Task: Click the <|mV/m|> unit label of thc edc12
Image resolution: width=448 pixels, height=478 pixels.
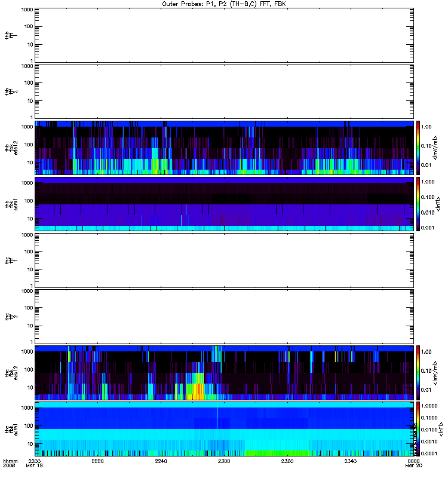Action: [x=435, y=373]
